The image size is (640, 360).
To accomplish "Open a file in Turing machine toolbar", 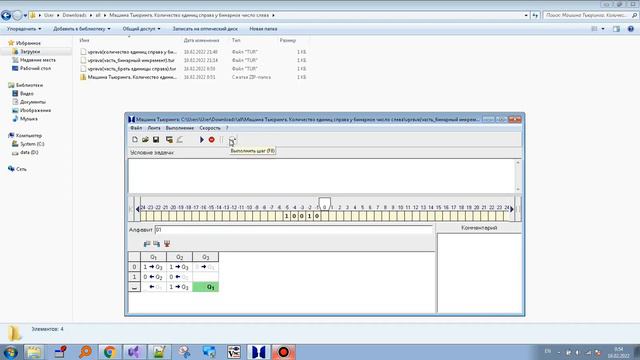I will coord(145,140).
